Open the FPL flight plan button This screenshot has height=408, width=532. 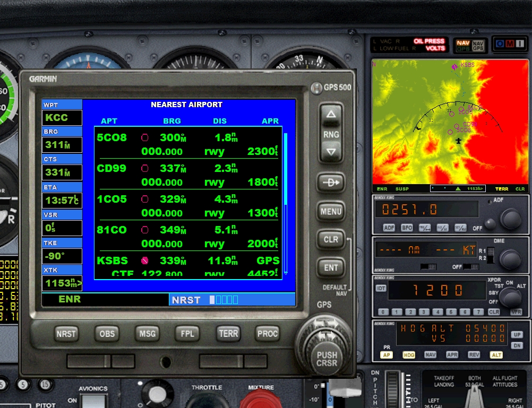187,334
